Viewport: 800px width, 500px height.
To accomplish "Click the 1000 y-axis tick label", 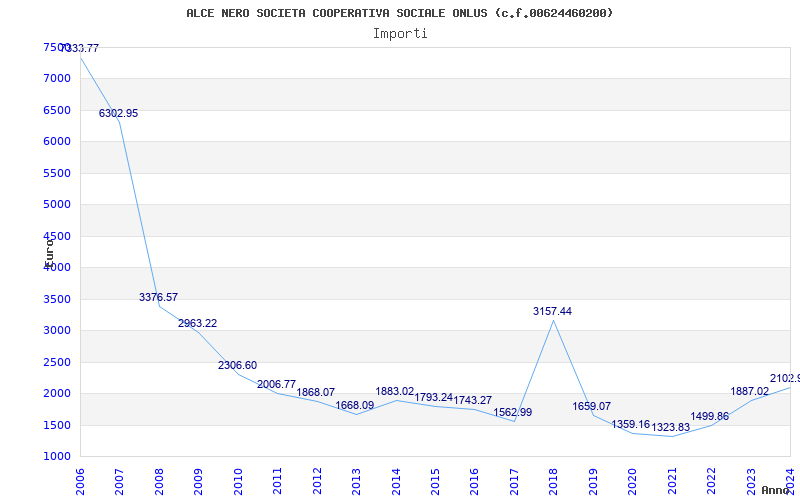I will 57,457.
